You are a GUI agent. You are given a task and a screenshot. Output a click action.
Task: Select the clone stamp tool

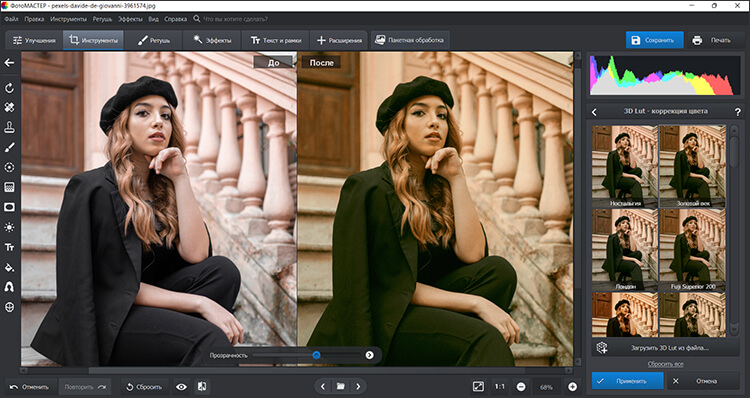pyautogui.click(x=9, y=127)
